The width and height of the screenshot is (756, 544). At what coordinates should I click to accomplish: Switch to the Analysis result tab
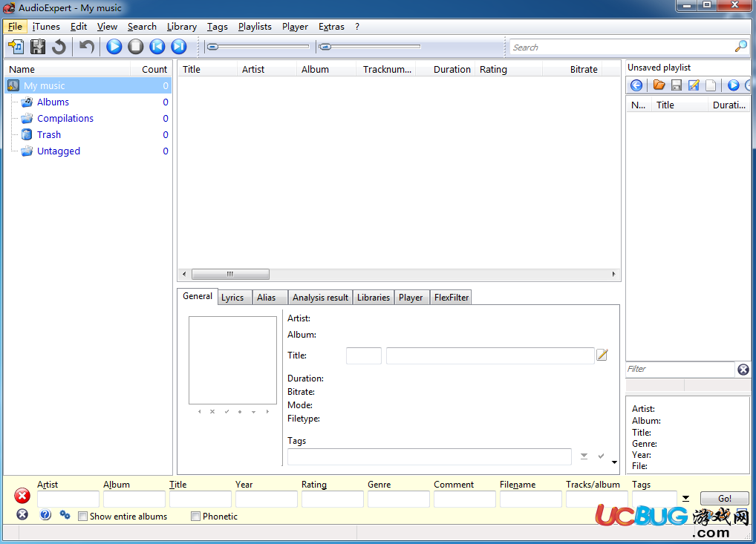(320, 298)
